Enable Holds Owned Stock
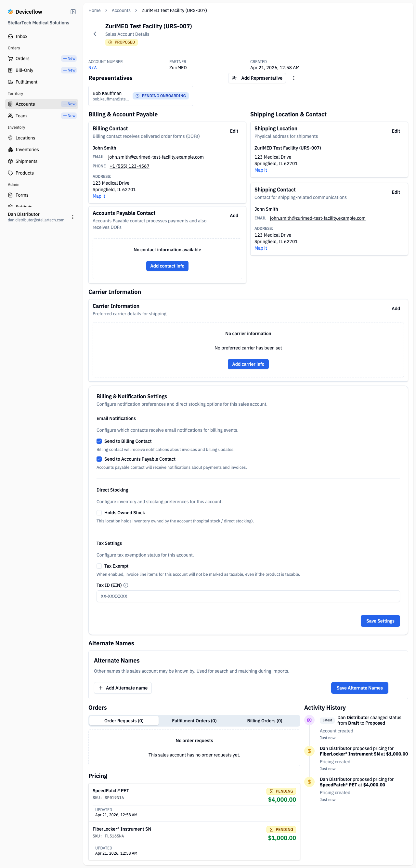416x868 pixels. click(99, 513)
